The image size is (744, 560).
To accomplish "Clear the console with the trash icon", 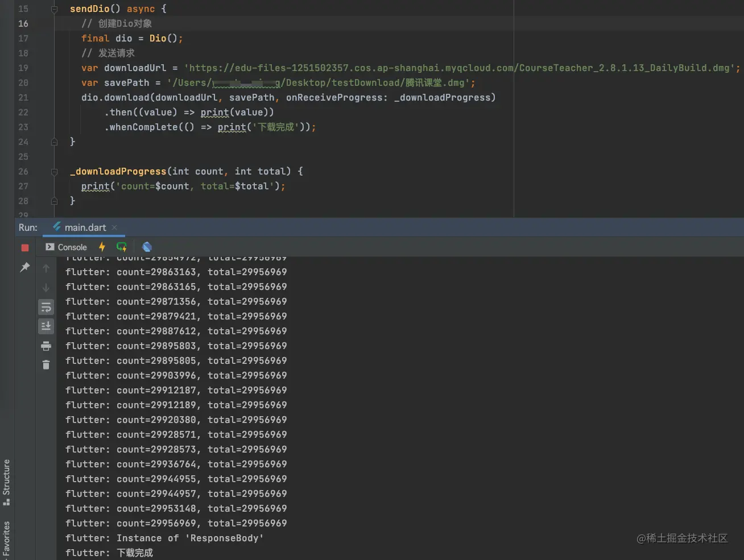I will point(46,364).
